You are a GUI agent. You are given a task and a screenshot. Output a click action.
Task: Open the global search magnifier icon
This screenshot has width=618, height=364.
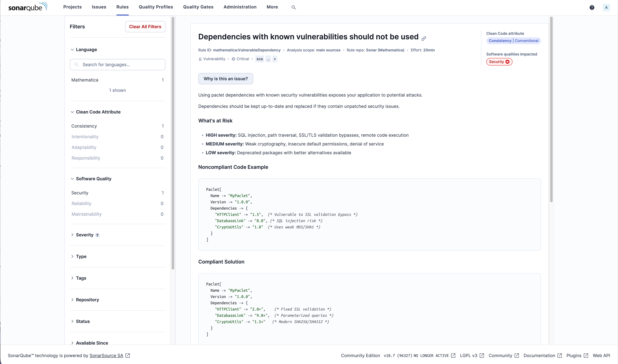(293, 7)
